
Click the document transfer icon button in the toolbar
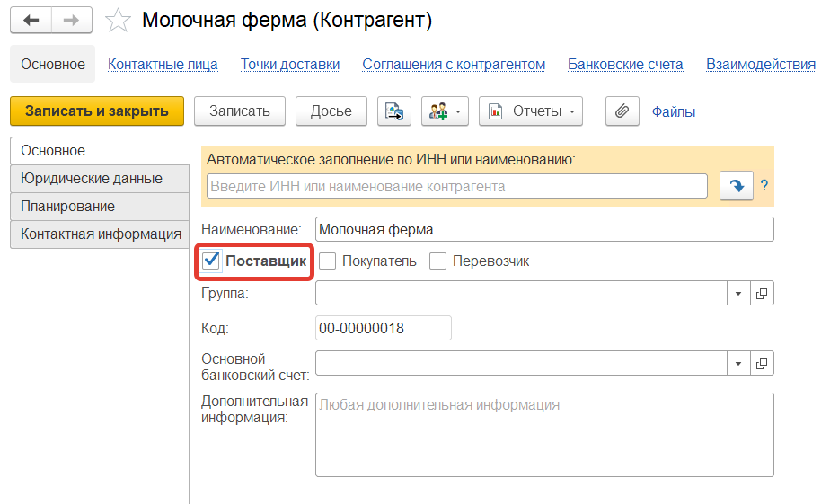tap(394, 111)
